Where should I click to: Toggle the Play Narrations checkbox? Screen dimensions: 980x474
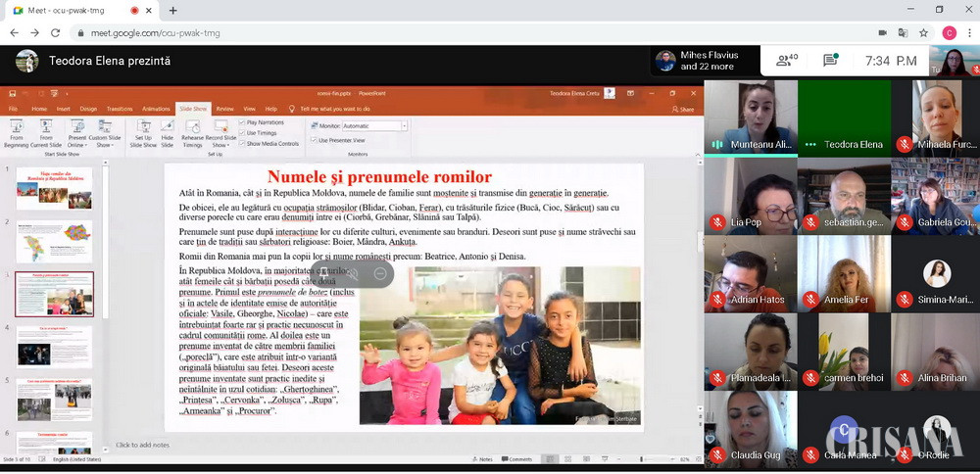242,122
